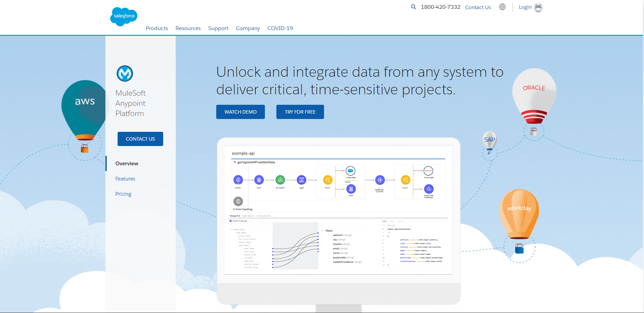Click the "stateOrProvidence : String?" field row
This screenshot has width=644, height=313.
click(x=347, y=262)
